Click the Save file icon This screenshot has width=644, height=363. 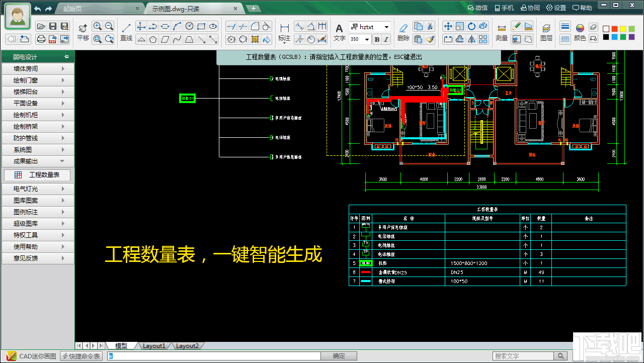tap(53, 26)
